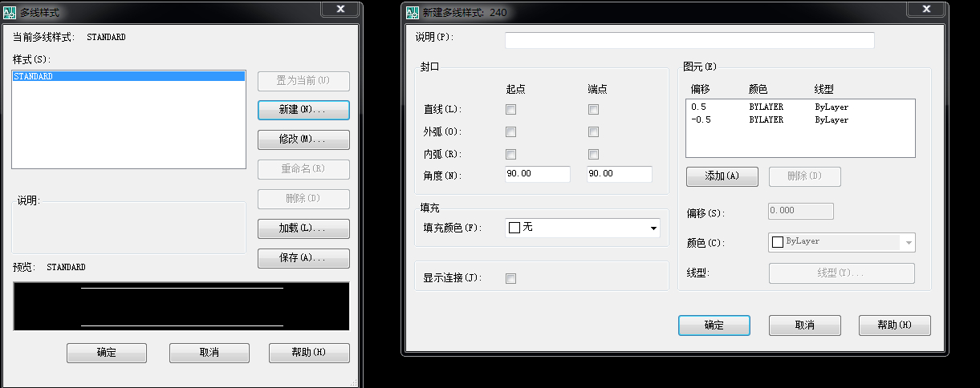980x388 pixels.
Task: Confirm with 确定 in 多线样式 dialog
Action: click(x=107, y=353)
